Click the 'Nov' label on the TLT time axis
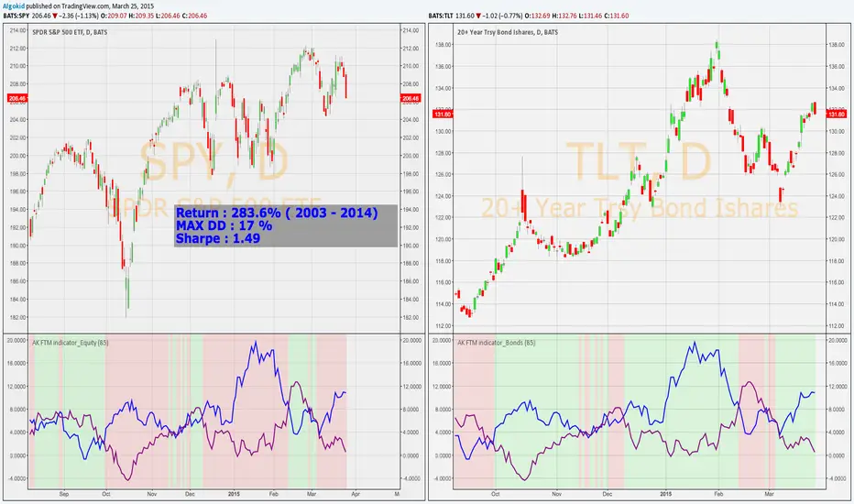Image resolution: width=854 pixels, height=504 pixels. point(556,494)
